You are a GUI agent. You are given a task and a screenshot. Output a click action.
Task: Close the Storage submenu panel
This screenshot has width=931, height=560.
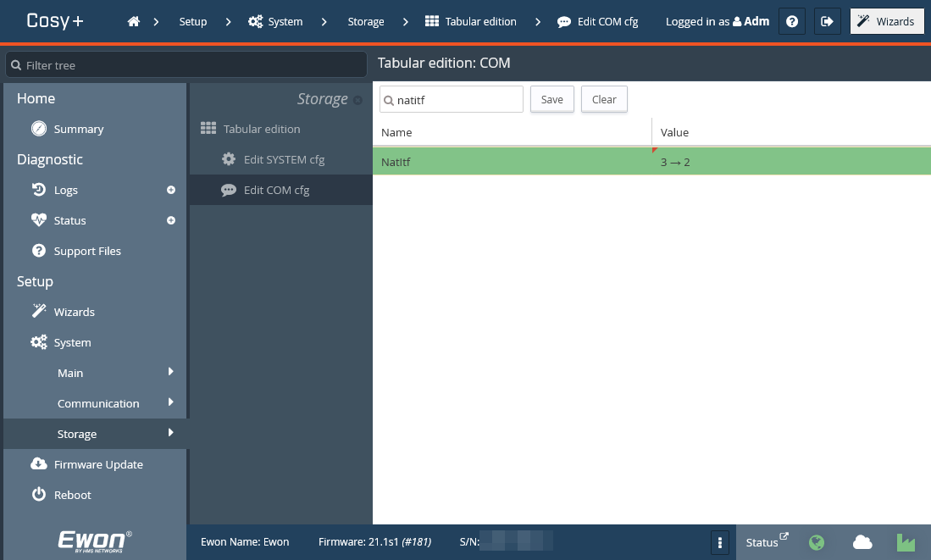pyautogui.click(x=357, y=100)
